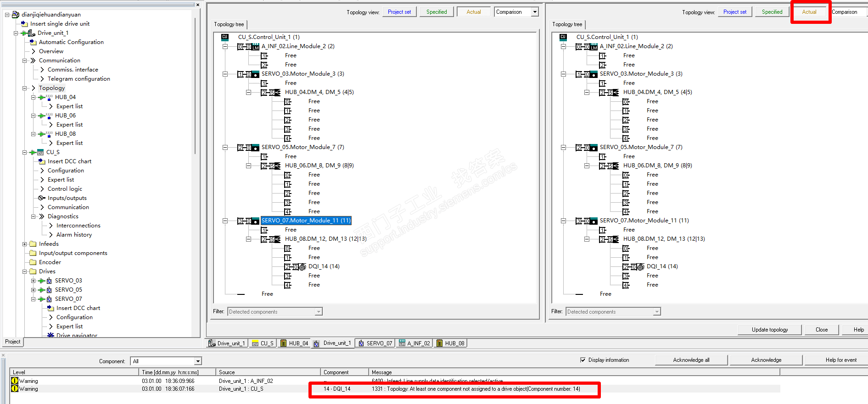The width and height of the screenshot is (868, 404).
Task: Click the Acknowledge all button
Action: click(x=691, y=360)
